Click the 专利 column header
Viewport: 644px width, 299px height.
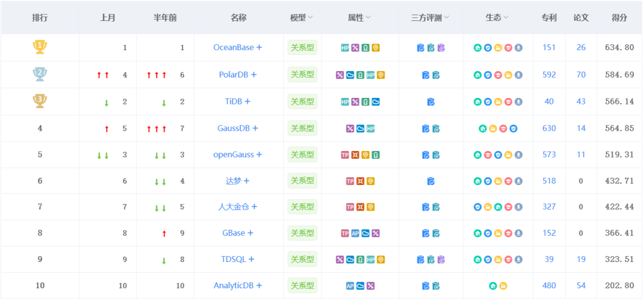pyautogui.click(x=549, y=18)
